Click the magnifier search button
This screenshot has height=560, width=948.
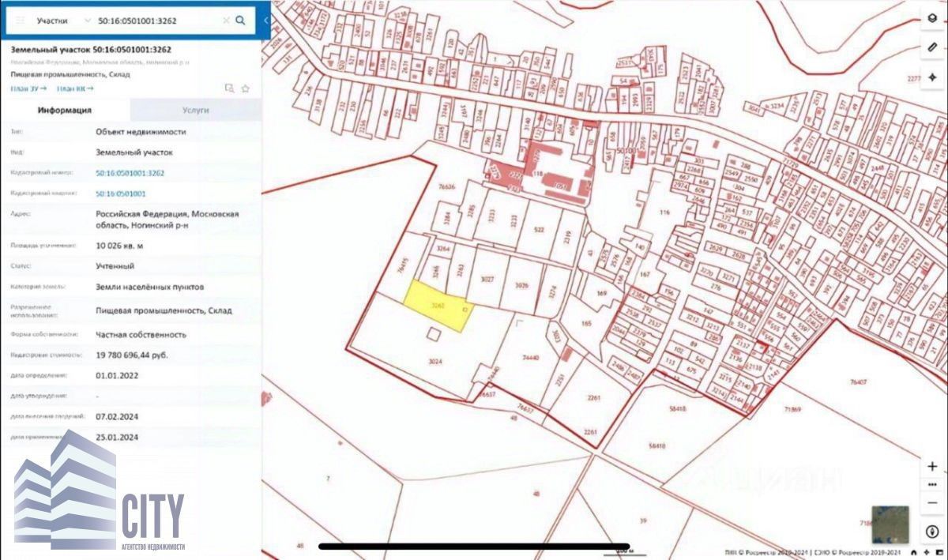point(240,21)
